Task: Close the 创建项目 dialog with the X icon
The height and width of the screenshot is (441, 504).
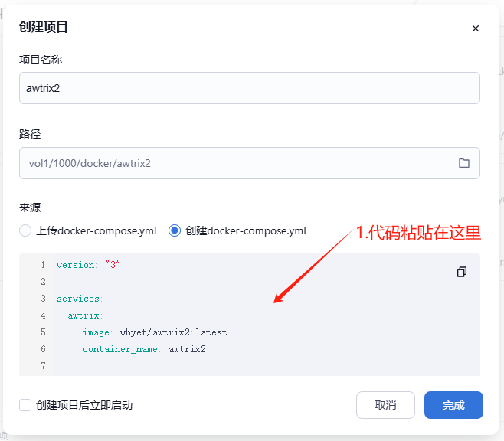Action: point(475,28)
